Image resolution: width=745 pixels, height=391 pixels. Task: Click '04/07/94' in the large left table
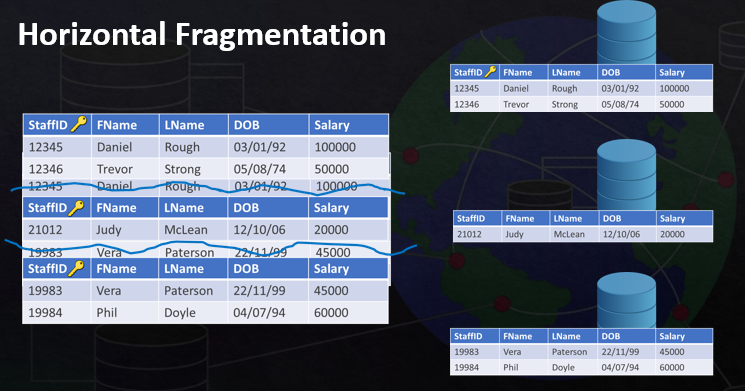pyautogui.click(x=259, y=313)
